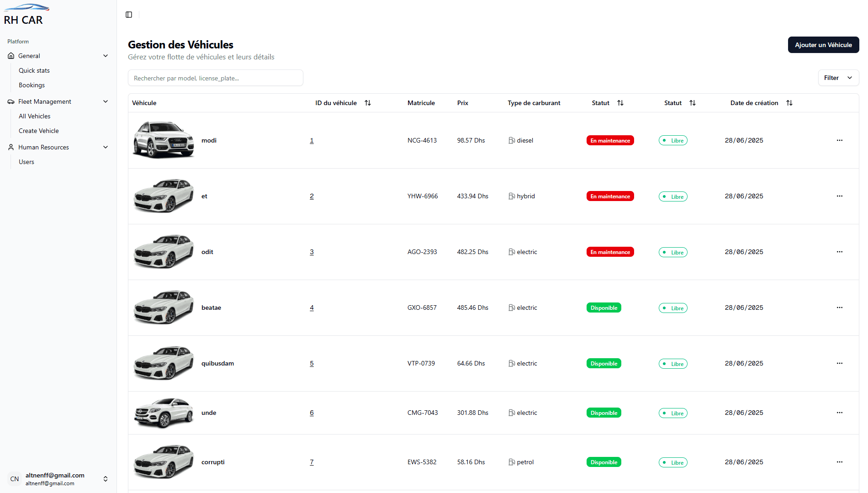The image size is (868, 493).
Task: Click the Disponible badge for quibusdam
Action: 603,363
